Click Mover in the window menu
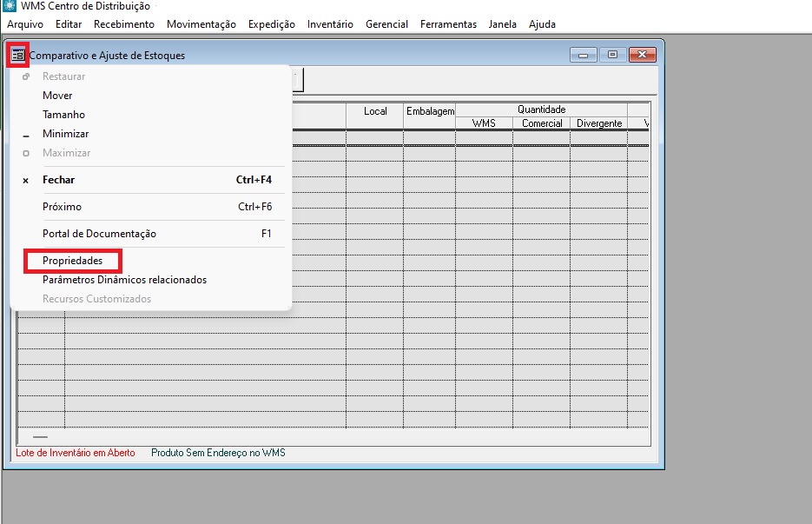 point(57,96)
